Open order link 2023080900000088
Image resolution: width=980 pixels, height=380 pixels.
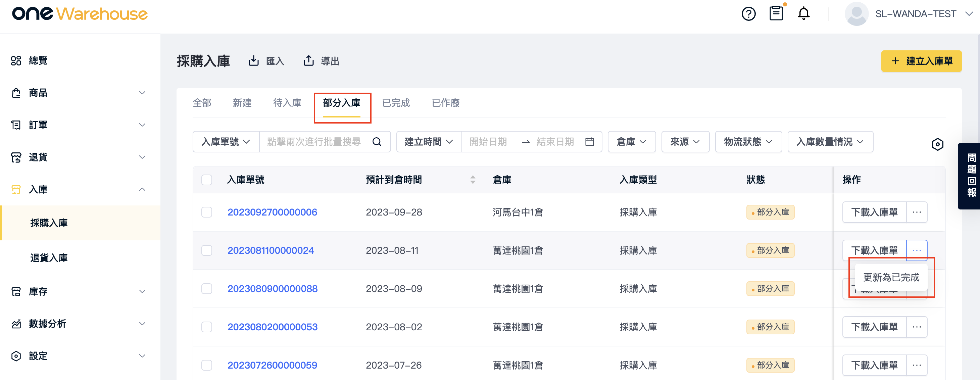[273, 289]
